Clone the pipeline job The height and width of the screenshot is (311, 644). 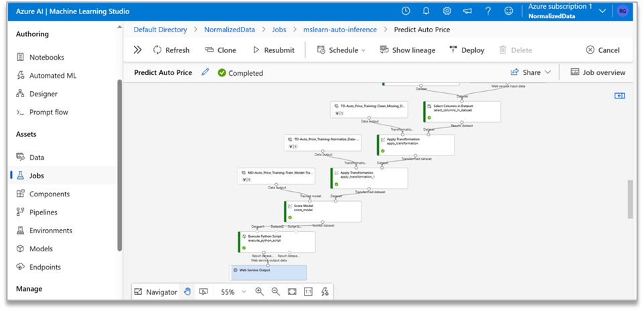pyautogui.click(x=220, y=50)
